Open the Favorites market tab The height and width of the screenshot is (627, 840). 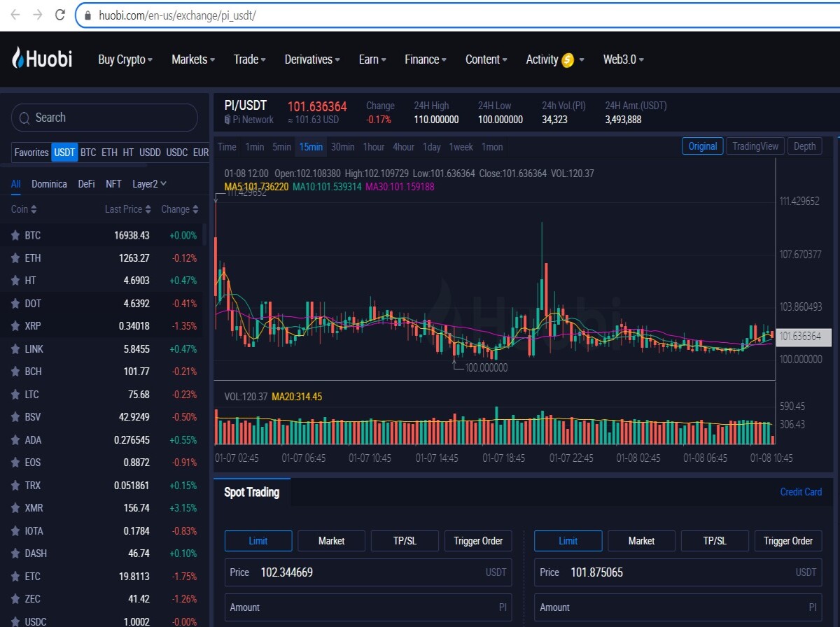pyautogui.click(x=31, y=152)
